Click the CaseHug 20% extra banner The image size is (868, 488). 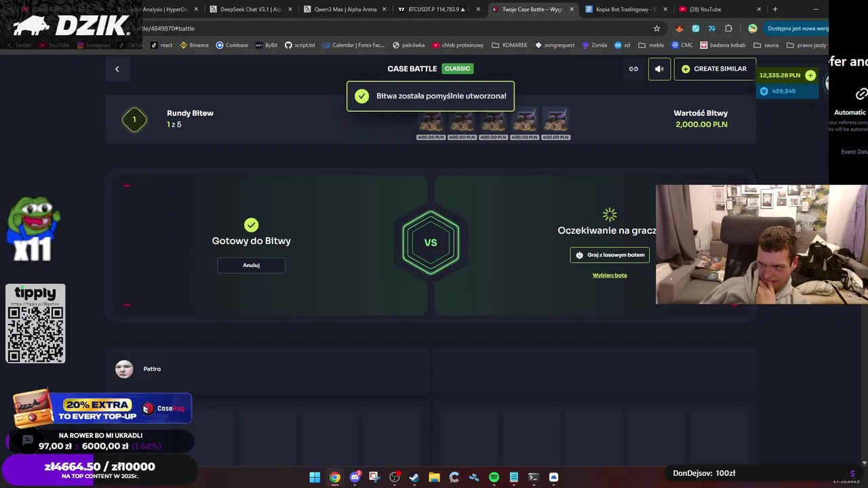click(x=103, y=409)
